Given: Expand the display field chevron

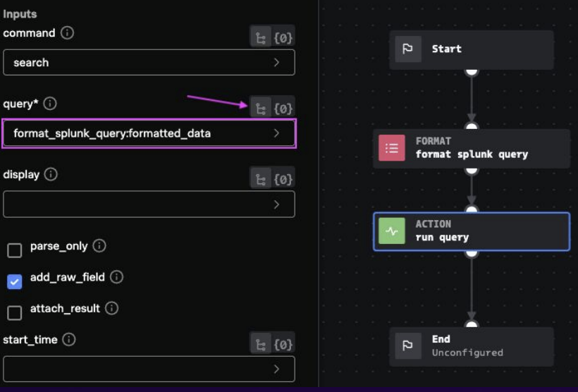Looking at the screenshot, I should (276, 204).
